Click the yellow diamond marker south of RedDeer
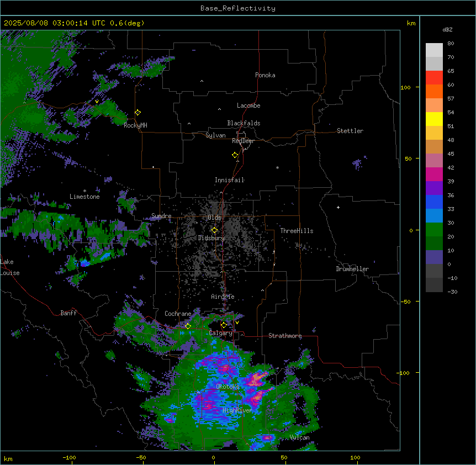This screenshot has width=476, height=465. pos(235,155)
